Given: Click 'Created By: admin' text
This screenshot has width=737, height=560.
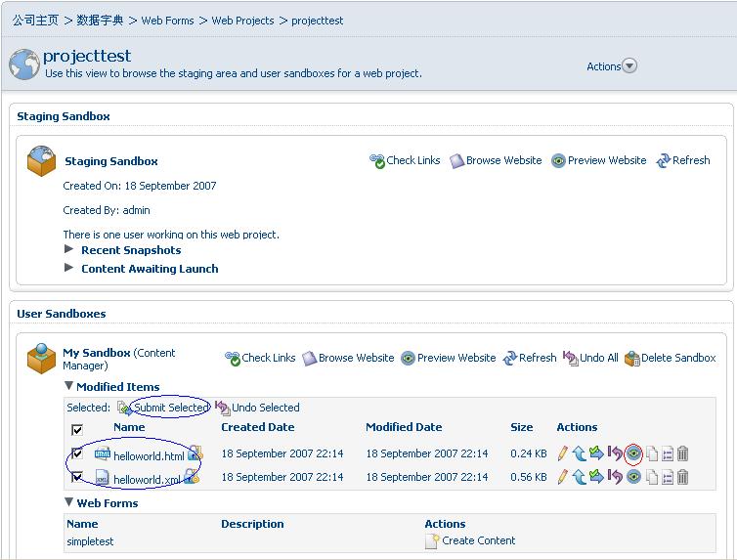Looking at the screenshot, I should point(107,210).
